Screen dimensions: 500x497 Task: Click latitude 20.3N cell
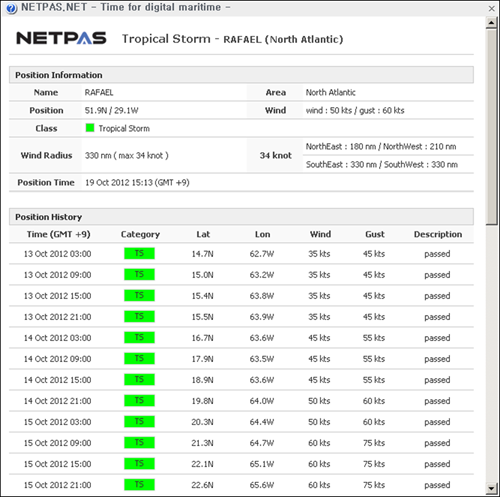click(202, 422)
